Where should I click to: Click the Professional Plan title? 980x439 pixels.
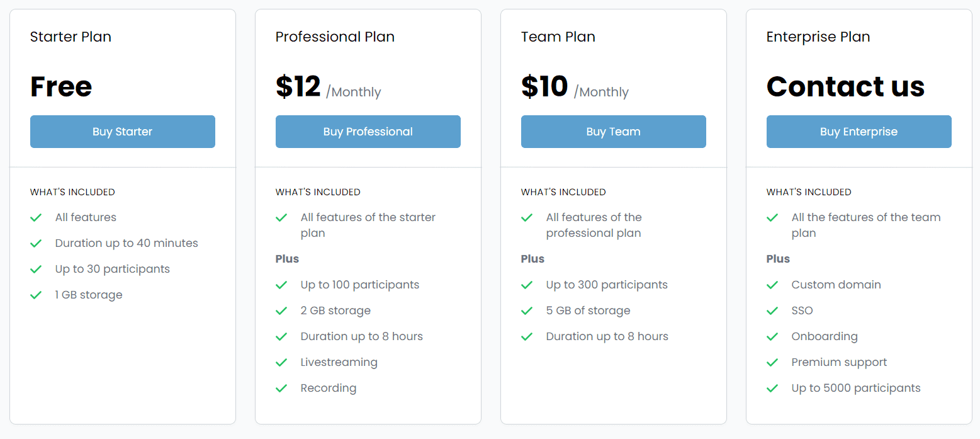[x=335, y=37]
